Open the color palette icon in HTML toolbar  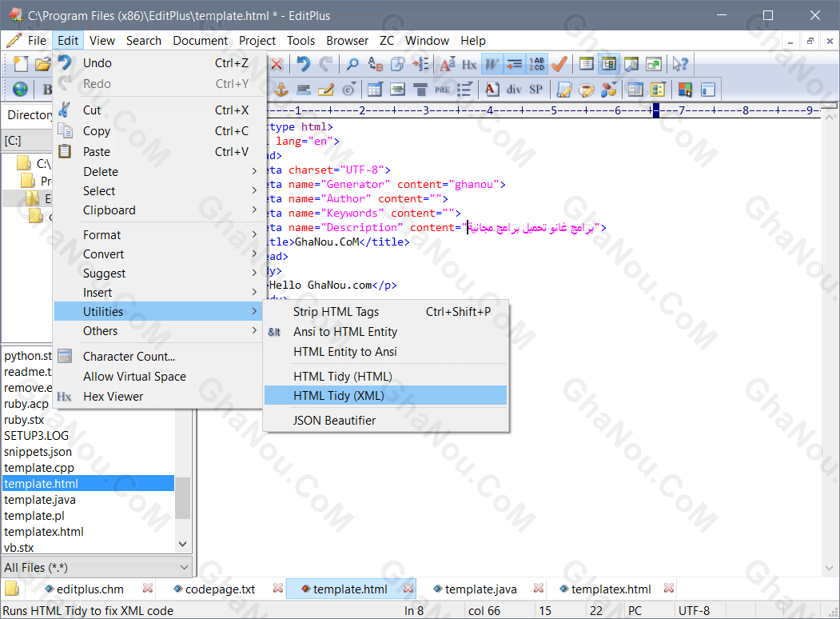[685, 90]
